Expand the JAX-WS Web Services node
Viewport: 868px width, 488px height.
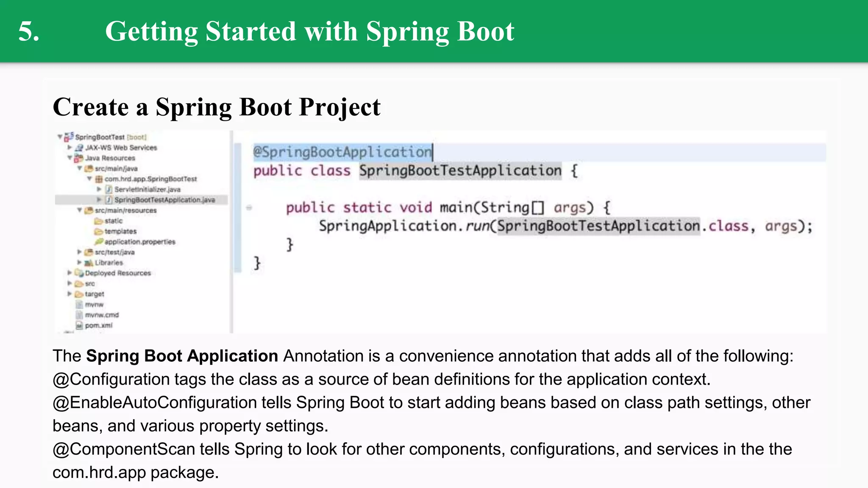coord(70,147)
